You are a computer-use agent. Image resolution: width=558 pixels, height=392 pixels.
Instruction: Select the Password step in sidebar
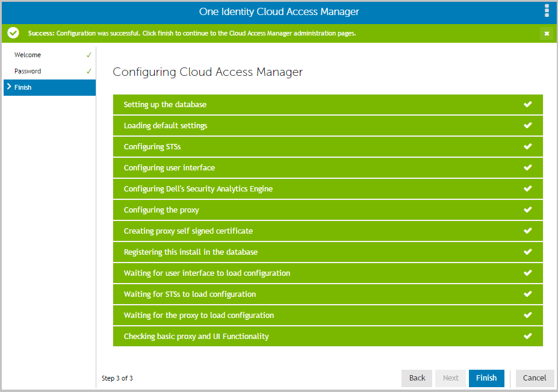tap(49, 71)
